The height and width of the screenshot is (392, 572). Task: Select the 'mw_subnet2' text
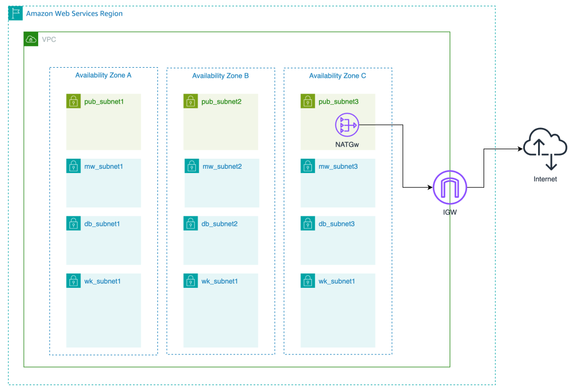(x=222, y=167)
